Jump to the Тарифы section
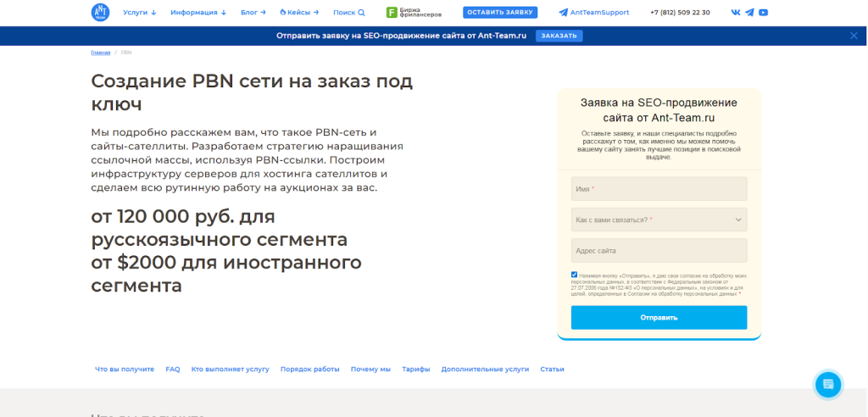The image size is (868, 417). 415,370
